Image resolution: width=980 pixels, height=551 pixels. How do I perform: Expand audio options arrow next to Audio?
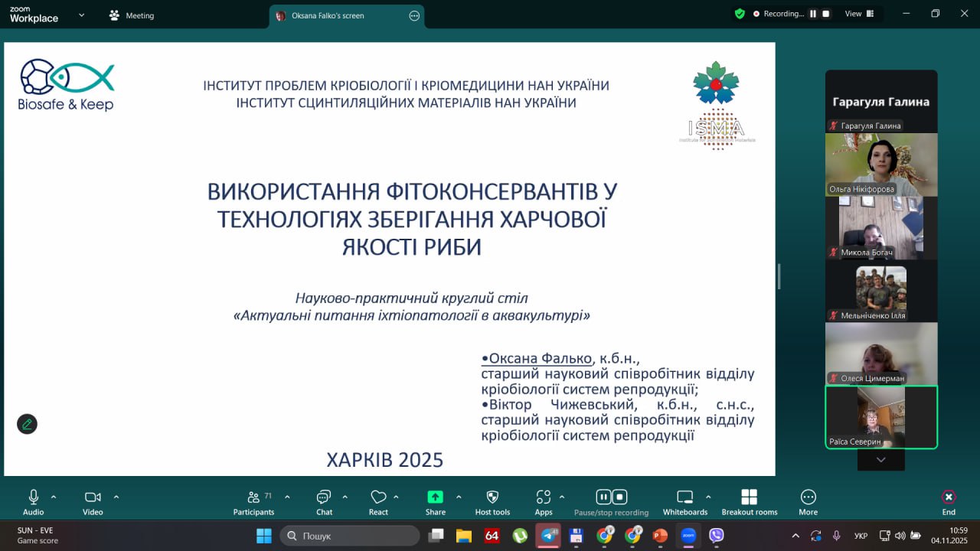point(54,497)
